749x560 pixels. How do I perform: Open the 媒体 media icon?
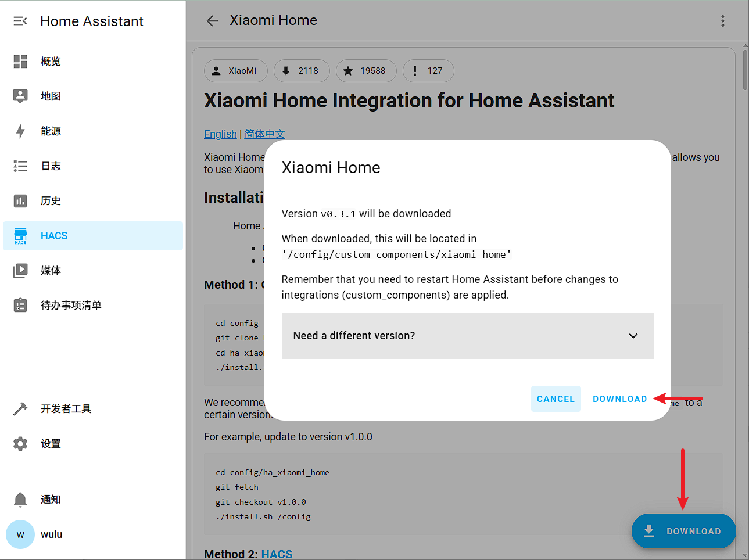point(20,270)
